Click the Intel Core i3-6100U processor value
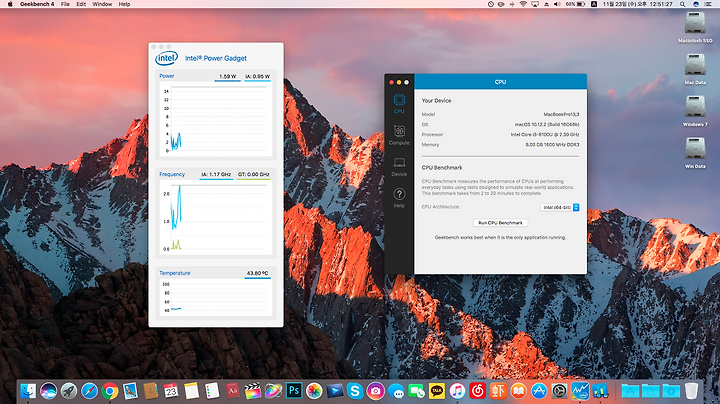 click(x=545, y=135)
